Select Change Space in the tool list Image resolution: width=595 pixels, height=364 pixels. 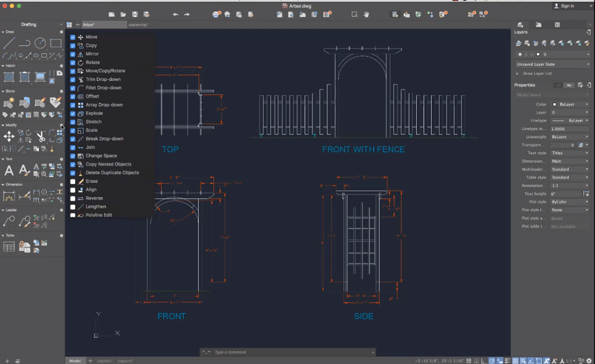point(101,156)
